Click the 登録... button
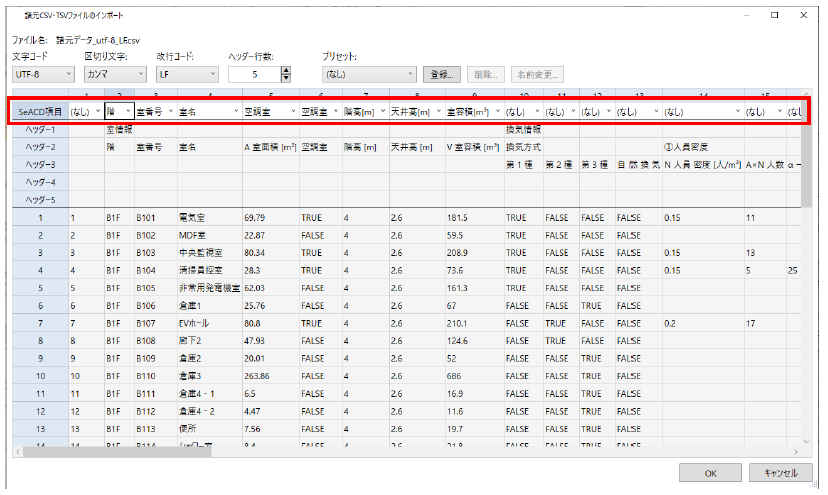The height and width of the screenshot is (495, 828). pos(441,74)
